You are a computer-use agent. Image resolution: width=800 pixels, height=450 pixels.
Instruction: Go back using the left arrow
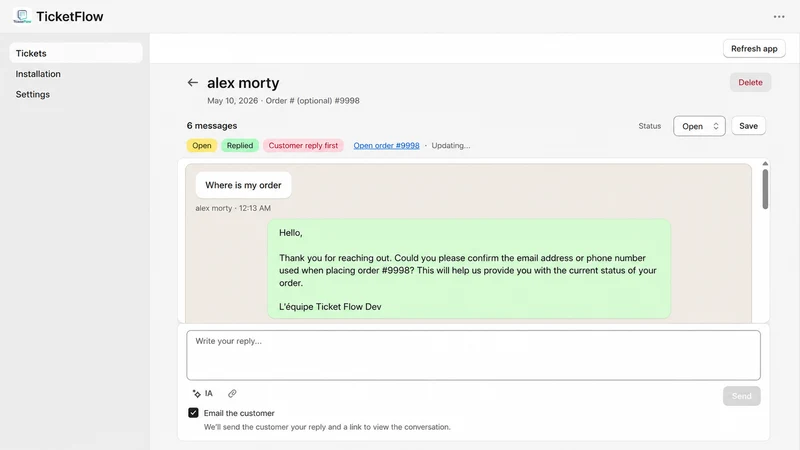pyautogui.click(x=192, y=82)
